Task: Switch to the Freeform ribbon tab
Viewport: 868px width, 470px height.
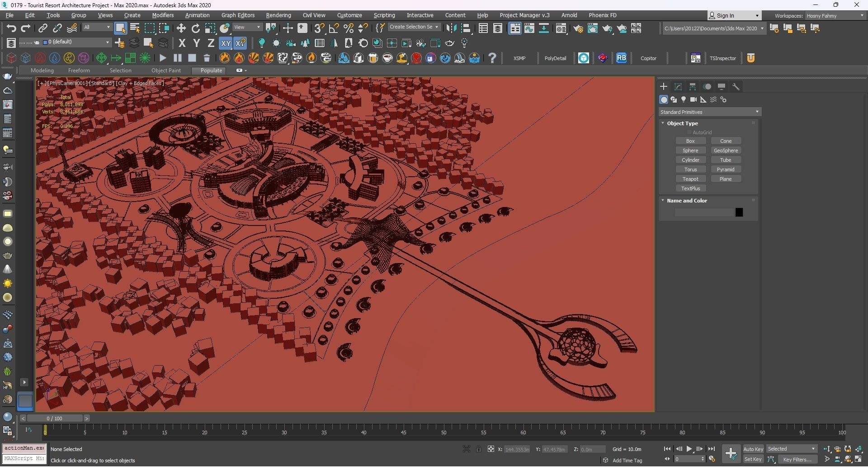Action: 79,70
